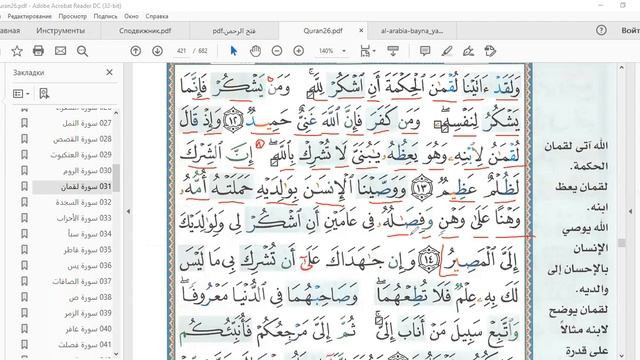Open the help question mark icon

[601, 30]
